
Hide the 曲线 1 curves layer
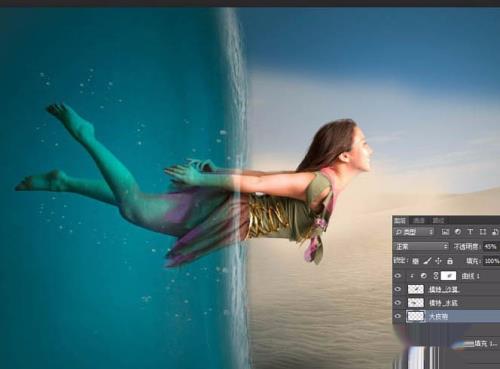[398, 276]
